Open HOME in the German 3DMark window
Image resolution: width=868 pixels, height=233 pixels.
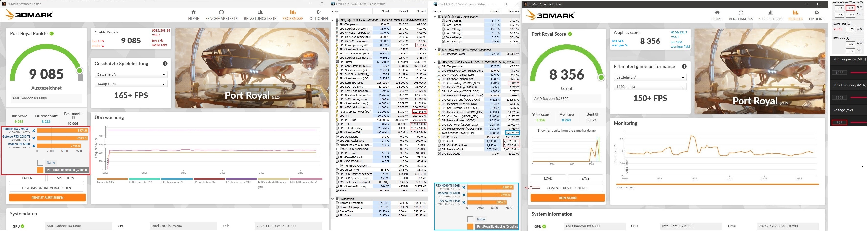coord(194,15)
